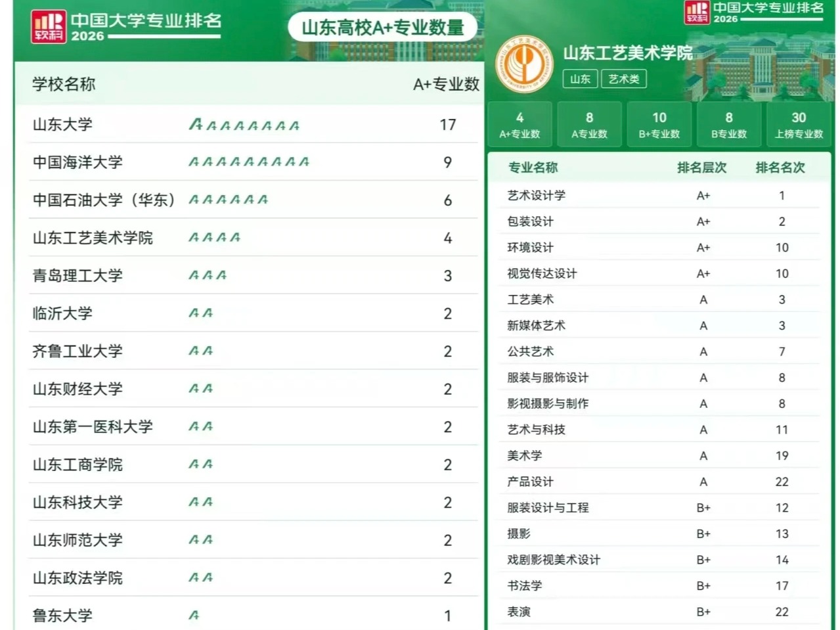Click the 专业名称 column header
The width and height of the screenshot is (840, 630).
tap(533, 168)
